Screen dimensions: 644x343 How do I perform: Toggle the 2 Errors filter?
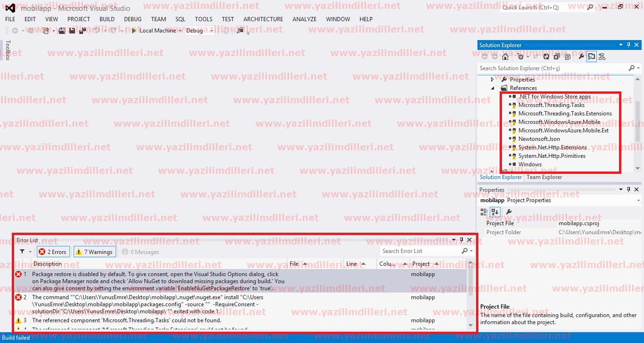point(53,252)
